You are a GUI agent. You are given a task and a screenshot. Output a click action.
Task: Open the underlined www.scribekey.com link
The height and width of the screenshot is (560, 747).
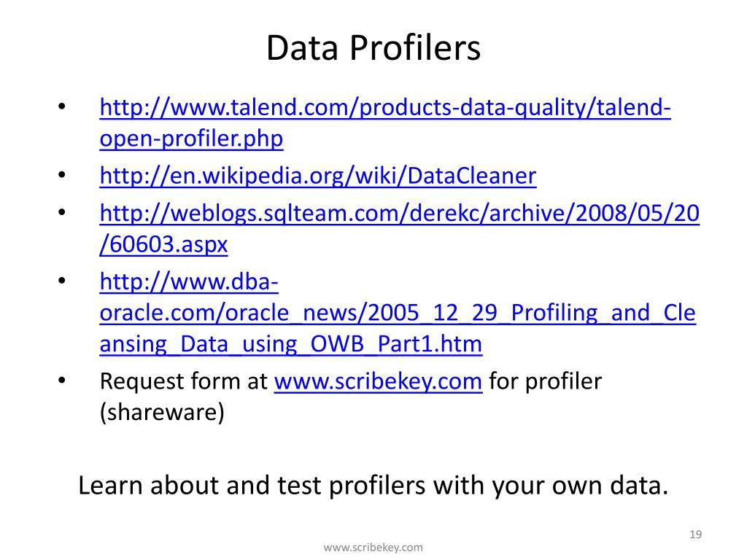click(379, 382)
